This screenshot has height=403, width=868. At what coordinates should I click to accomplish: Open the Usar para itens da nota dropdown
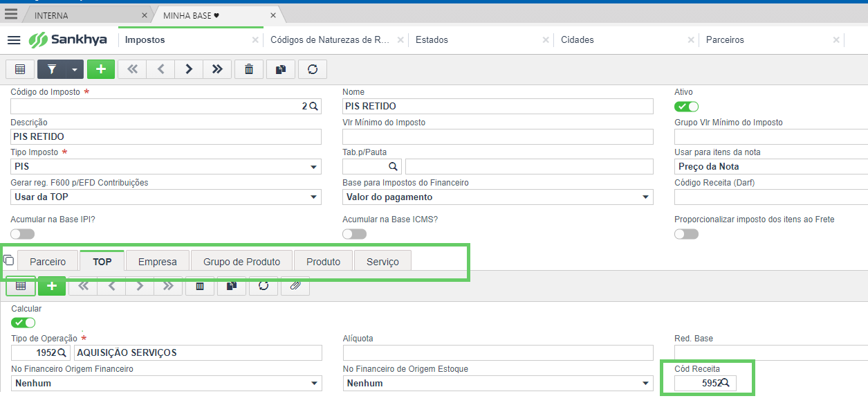click(771, 167)
